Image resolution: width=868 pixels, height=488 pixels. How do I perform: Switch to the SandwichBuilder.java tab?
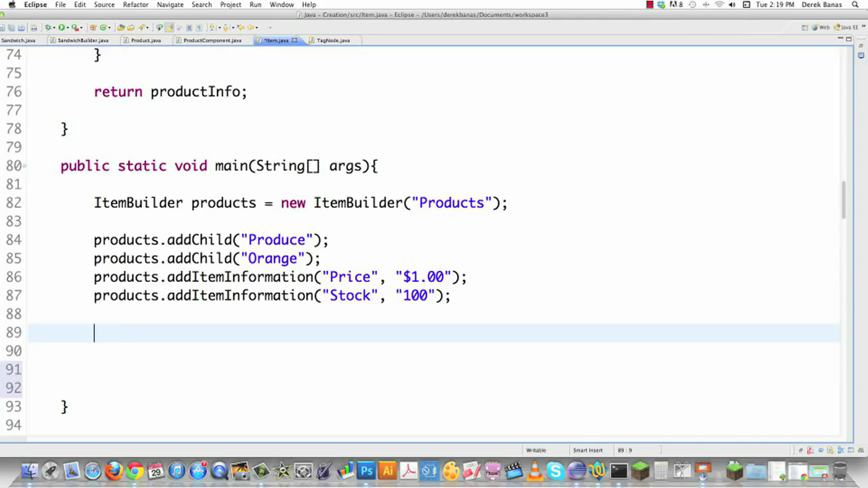(x=79, y=40)
